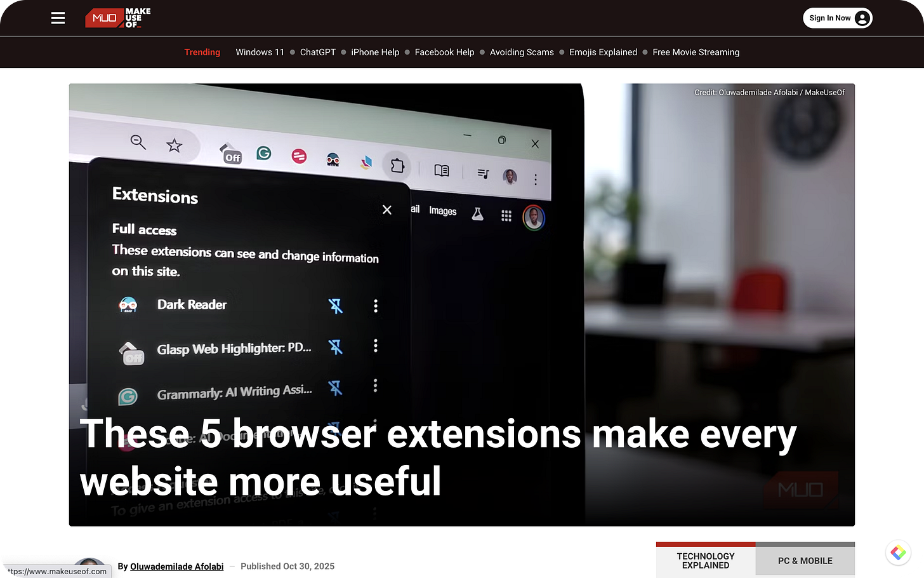
Task: Open the hamburger navigation menu
Action: (58, 18)
